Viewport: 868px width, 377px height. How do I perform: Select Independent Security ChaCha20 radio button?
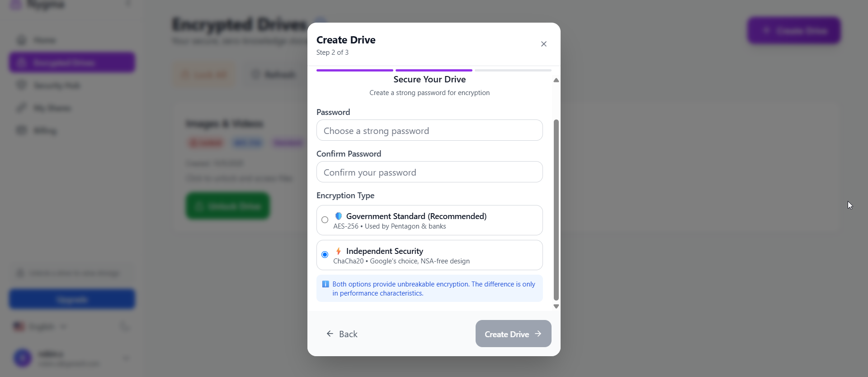tap(325, 255)
